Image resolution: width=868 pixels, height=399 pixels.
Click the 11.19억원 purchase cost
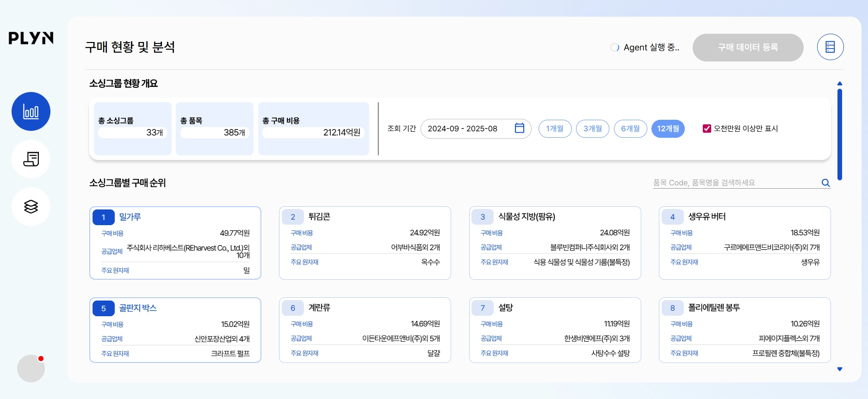pyautogui.click(x=617, y=324)
